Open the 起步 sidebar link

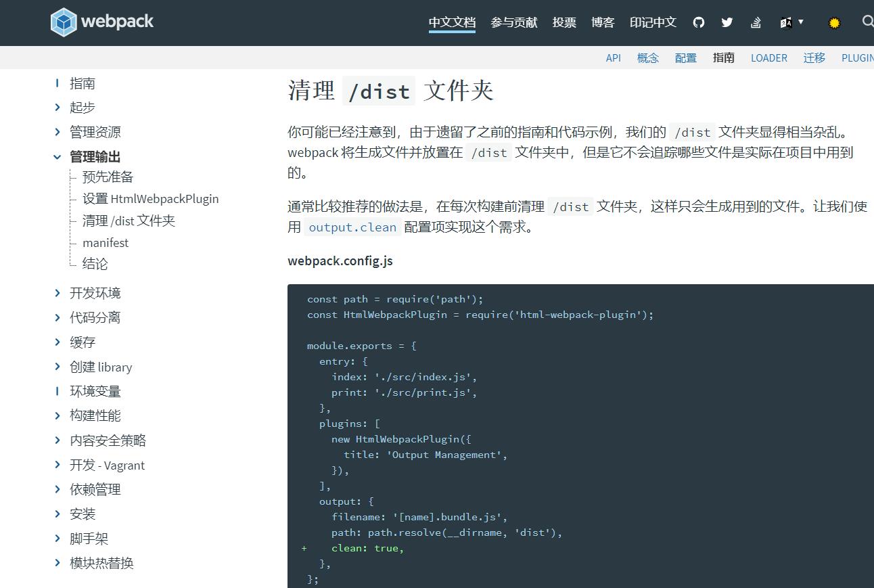click(83, 107)
